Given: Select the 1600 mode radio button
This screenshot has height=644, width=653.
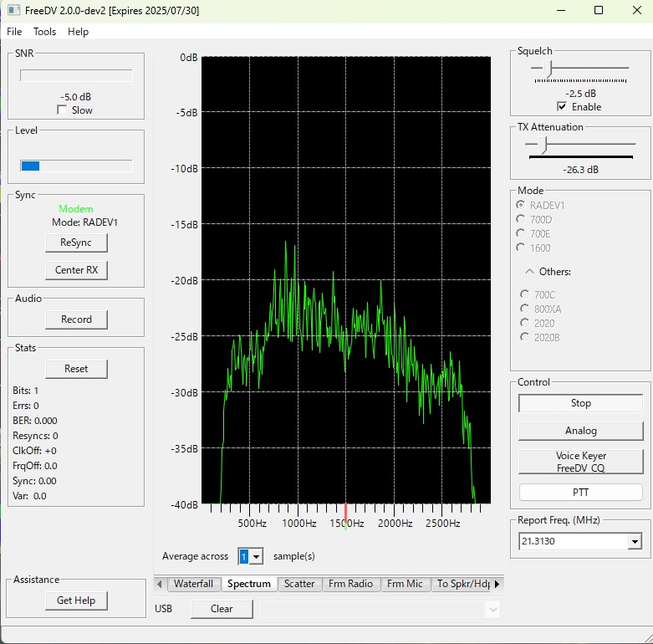Looking at the screenshot, I should click(x=521, y=248).
